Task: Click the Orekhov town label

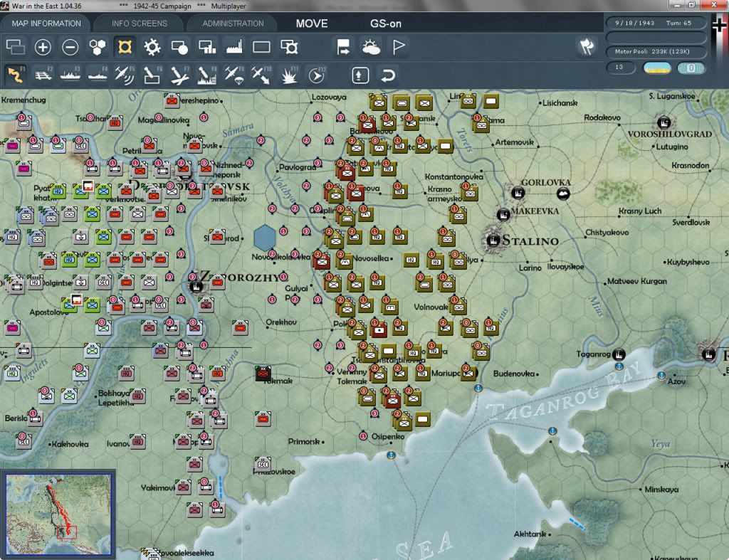Action: pyautogui.click(x=280, y=322)
